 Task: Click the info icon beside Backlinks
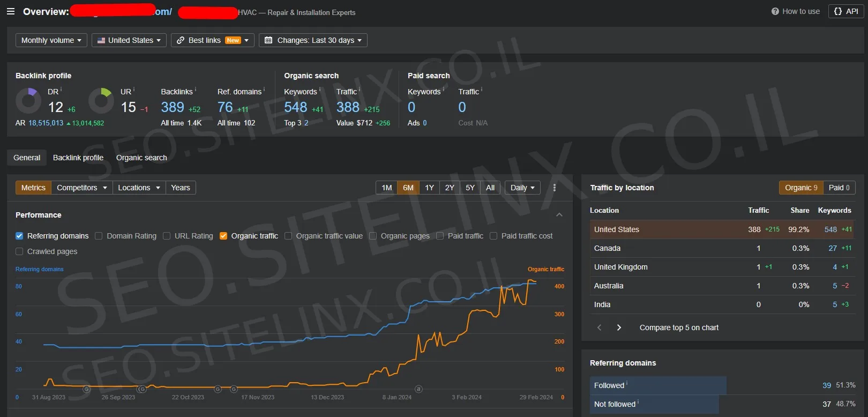click(196, 90)
